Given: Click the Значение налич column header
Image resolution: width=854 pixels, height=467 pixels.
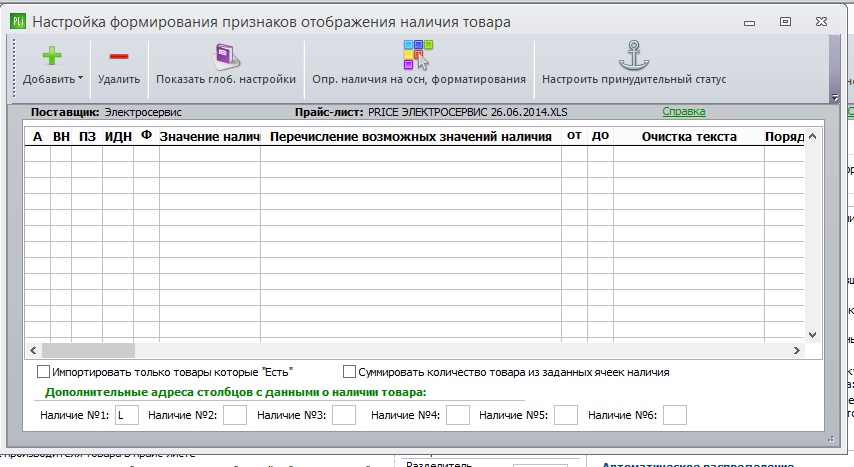Looking at the screenshot, I should tap(210, 136).
